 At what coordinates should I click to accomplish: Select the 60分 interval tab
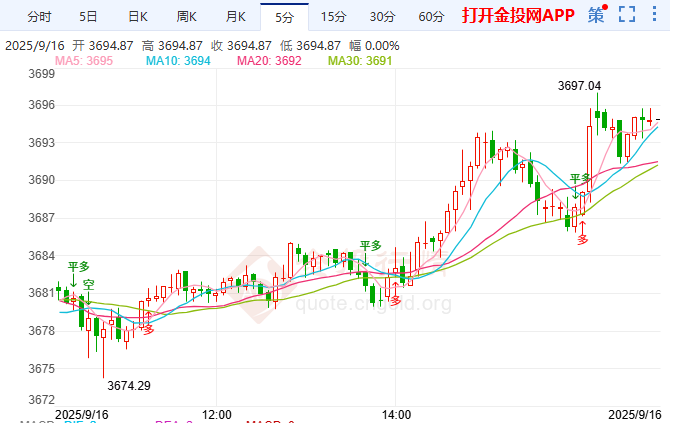(x=431, y=17)
